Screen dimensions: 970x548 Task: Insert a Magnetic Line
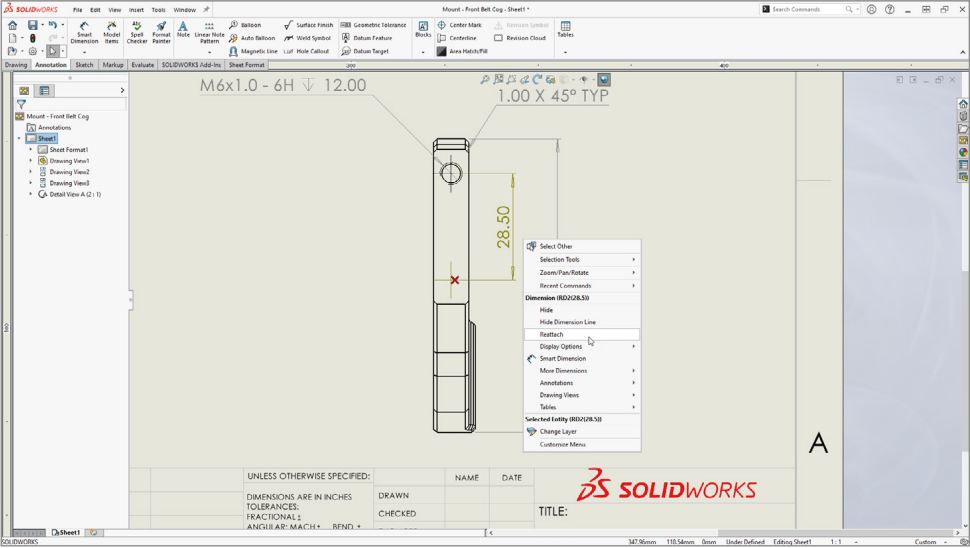(x=253, y=51)
